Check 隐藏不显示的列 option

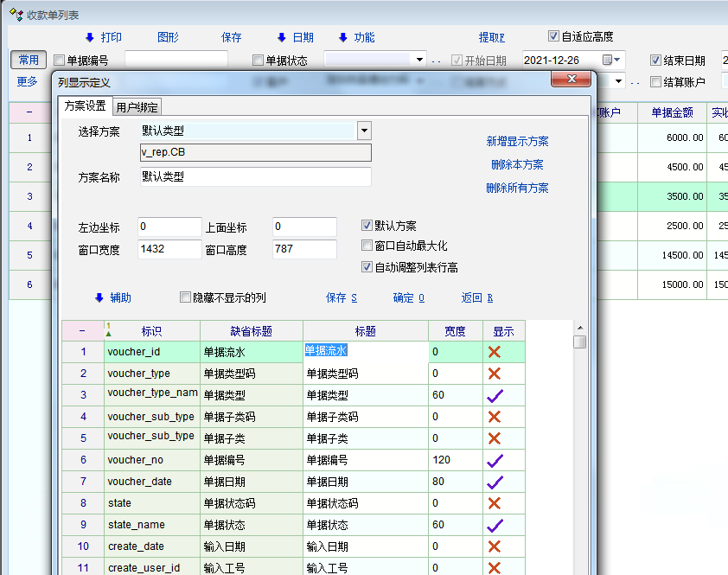[x=185, y=297]
